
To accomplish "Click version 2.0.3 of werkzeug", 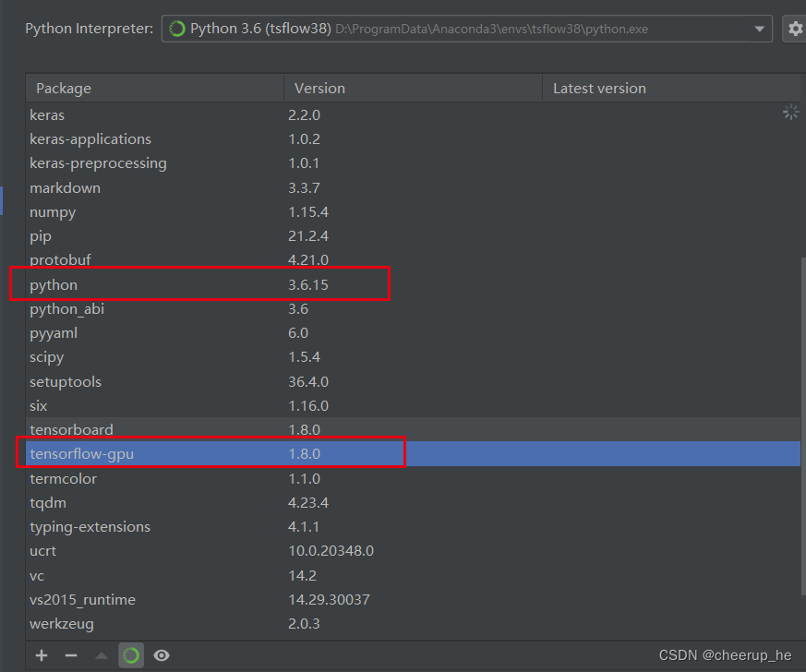I will click(304, 624).
